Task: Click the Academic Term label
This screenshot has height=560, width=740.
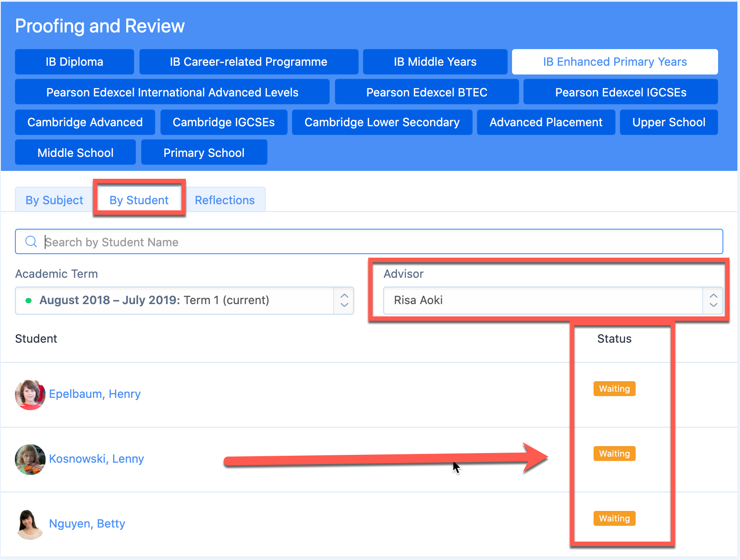Action: (57, 274)
